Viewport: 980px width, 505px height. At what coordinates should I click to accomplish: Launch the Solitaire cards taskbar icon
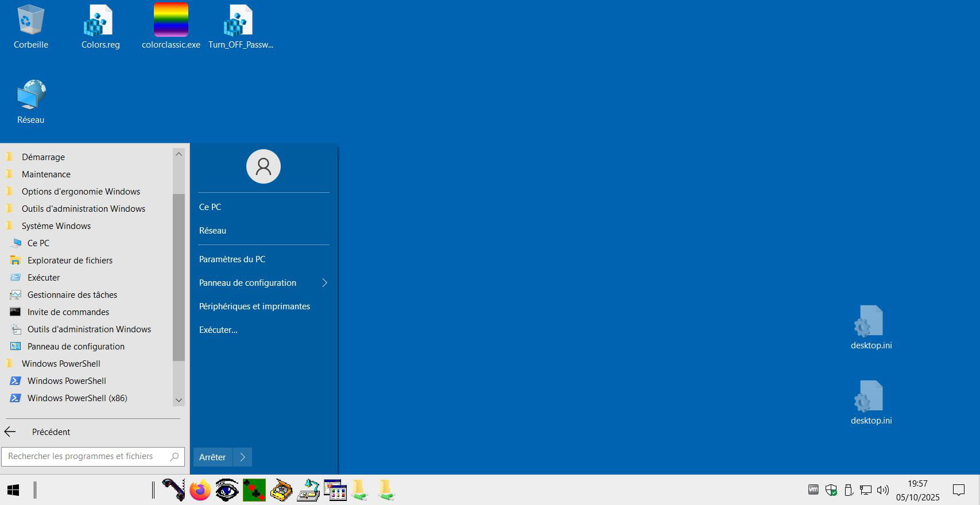[254, 491]
